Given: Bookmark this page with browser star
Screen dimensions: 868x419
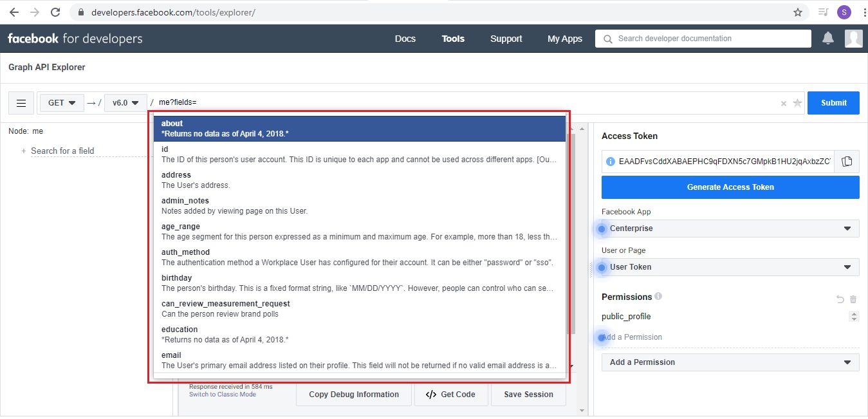Looking at the screenshot, I should tap(798, 12).
